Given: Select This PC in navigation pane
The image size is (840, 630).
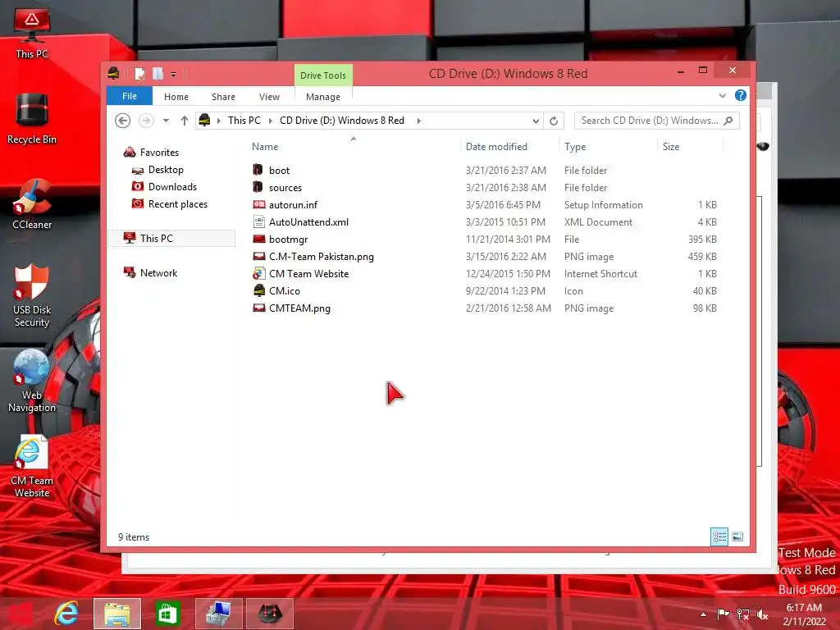Looking at the screenshot, I should tap(171, 239).
